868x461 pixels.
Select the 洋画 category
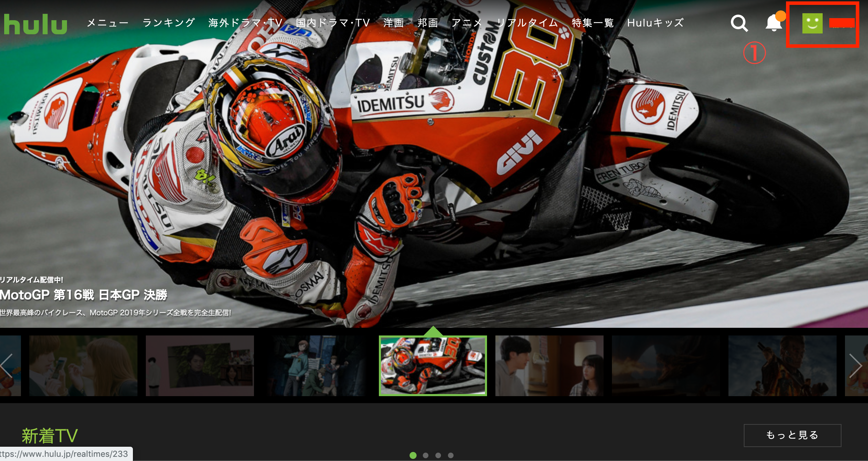(394, 23)
